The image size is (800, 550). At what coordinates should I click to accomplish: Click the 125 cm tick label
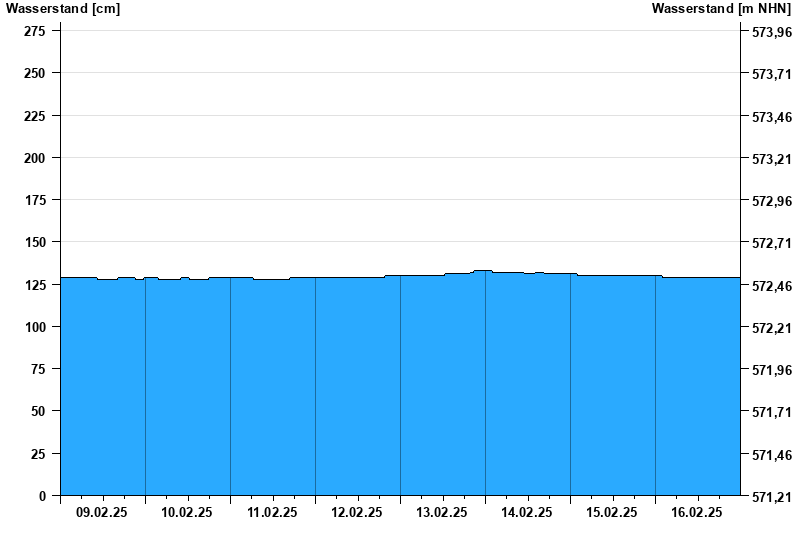pos(34,285)
